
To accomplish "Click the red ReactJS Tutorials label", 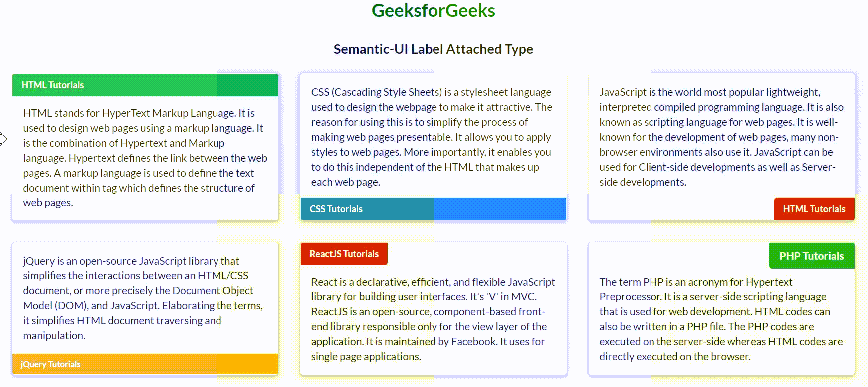I will click(344, 254).
